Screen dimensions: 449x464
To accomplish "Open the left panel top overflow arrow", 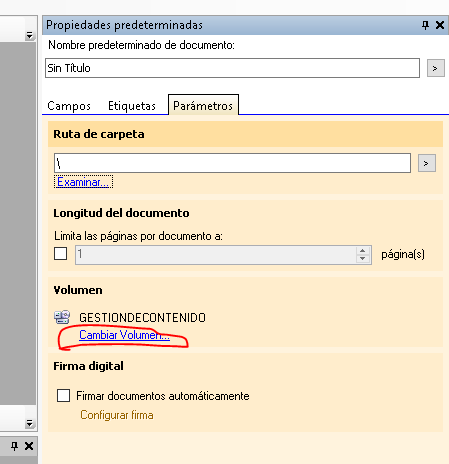I will point(30,35).
